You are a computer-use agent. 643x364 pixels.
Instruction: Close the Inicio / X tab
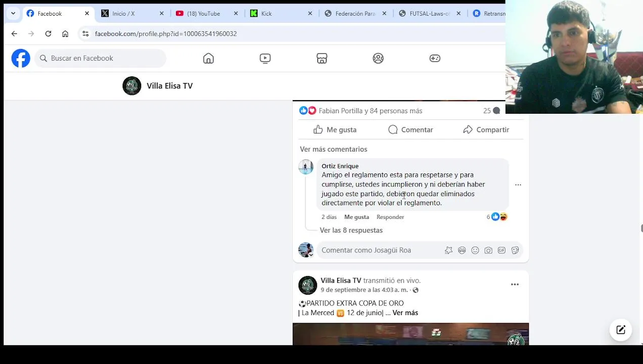[x=162, y=14]
